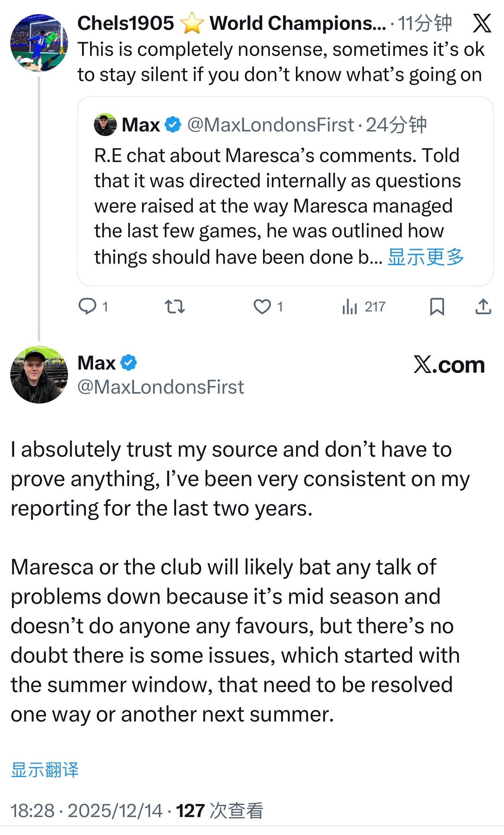Click blue verified badge next to Max
This screenshot has width=504, height=835.
pos(129,363)
